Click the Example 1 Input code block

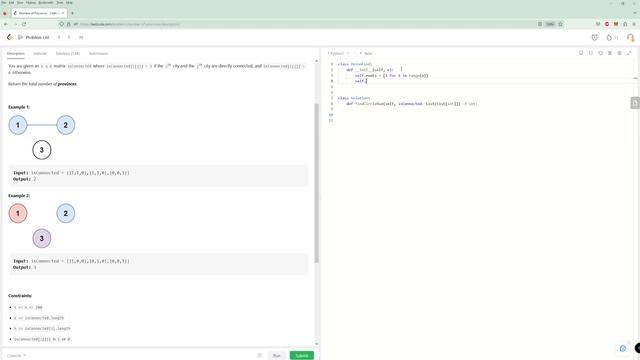click(158, 176)
